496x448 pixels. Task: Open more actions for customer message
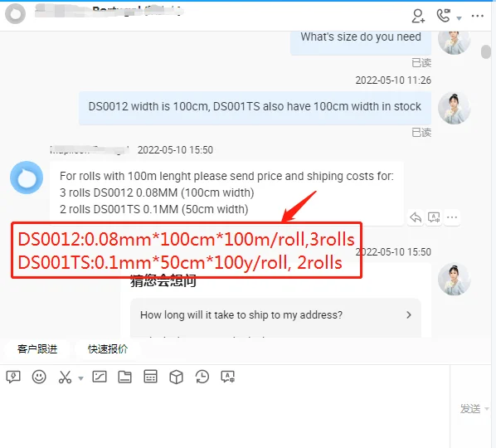(452, 217)
